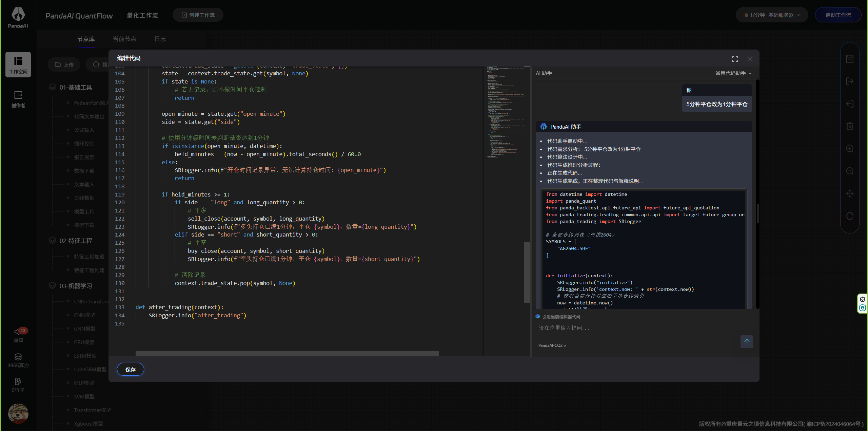Click the 'def after_trading(context):' code line
Screen dimensions: 868x431
(x=179, y=307)
